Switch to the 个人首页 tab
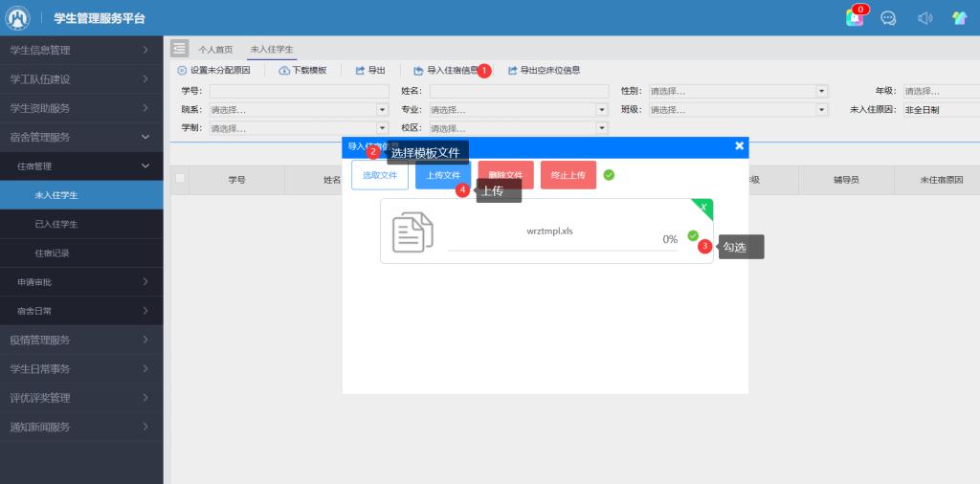 click(215, 49)
